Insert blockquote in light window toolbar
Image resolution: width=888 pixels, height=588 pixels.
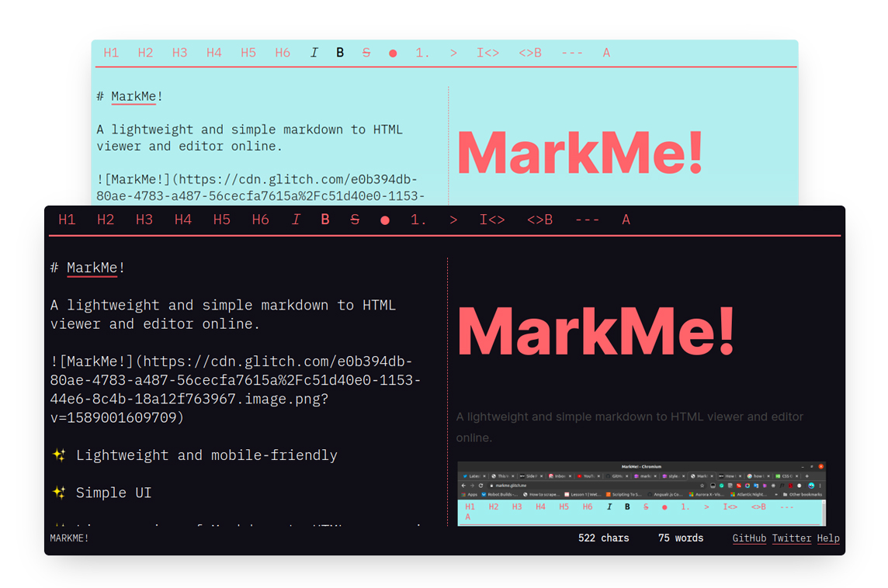pos(453,53)
